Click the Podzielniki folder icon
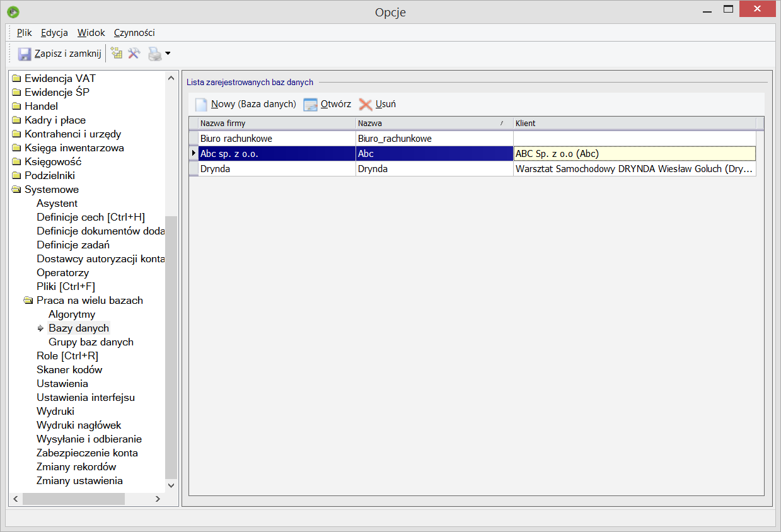This screenshot has width=781, height=532. [16, 176]
